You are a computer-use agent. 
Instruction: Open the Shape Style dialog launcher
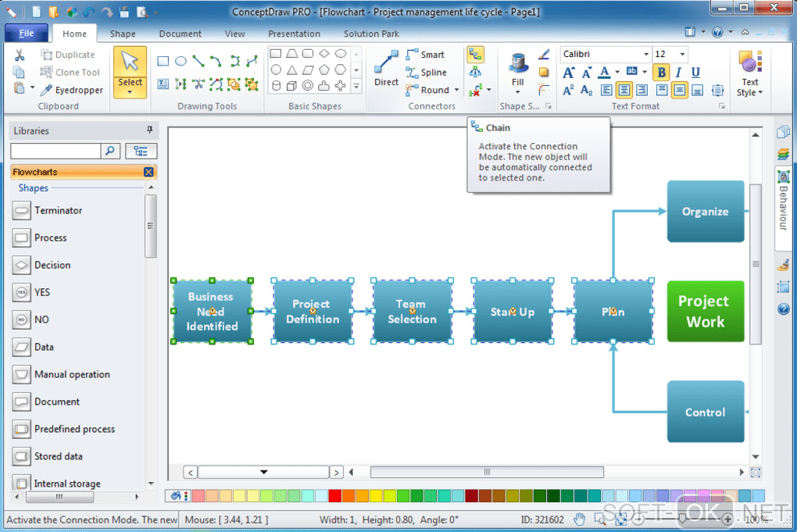pyautogui.click(x=549, y=106)
